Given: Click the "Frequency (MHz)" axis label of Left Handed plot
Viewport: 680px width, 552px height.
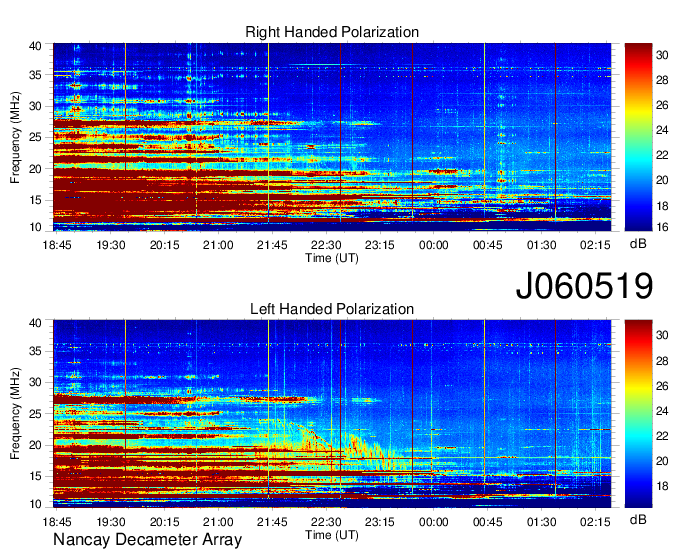Looking at the screenshot, I should pos(15,414).
